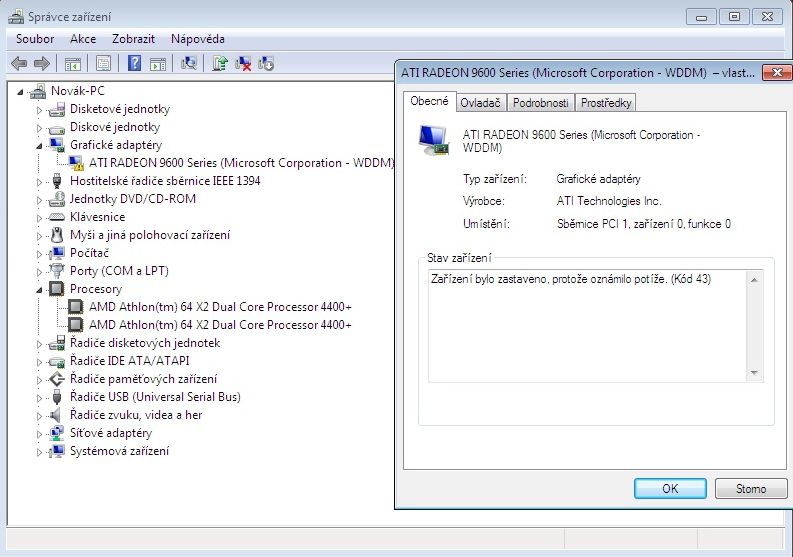Click the Disketové jednotky floppy drive icon
This screenshot has width=793, height=557.
click(57, 109)
